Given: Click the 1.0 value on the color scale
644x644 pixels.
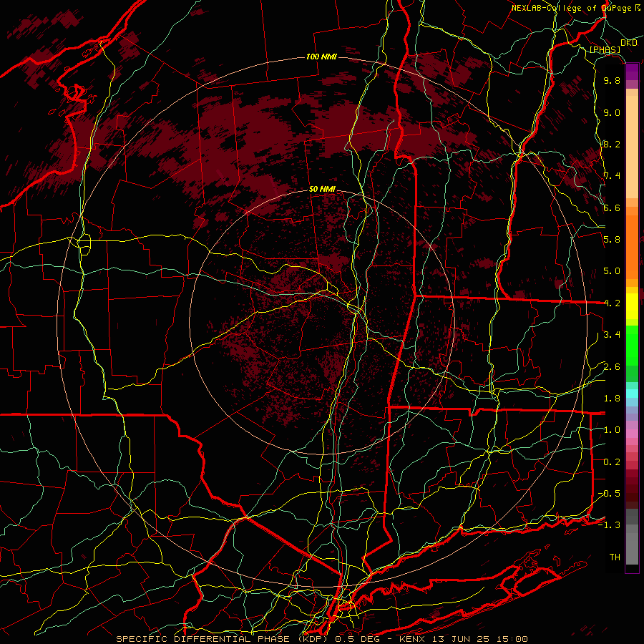Looking at the screenshot, I should tap(612, 430).
